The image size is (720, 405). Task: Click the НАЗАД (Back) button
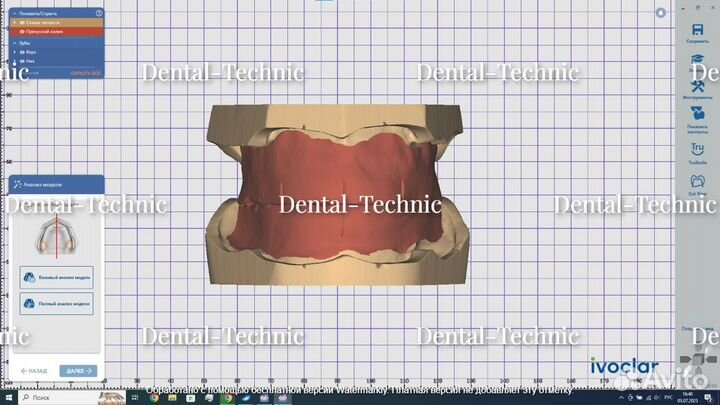coord(34,371)
